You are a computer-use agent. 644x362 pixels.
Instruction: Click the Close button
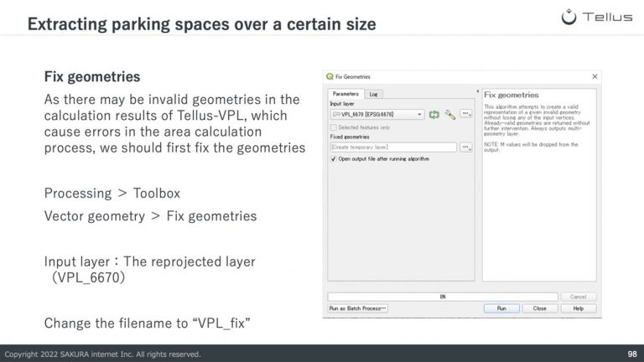tap(540, 308)
